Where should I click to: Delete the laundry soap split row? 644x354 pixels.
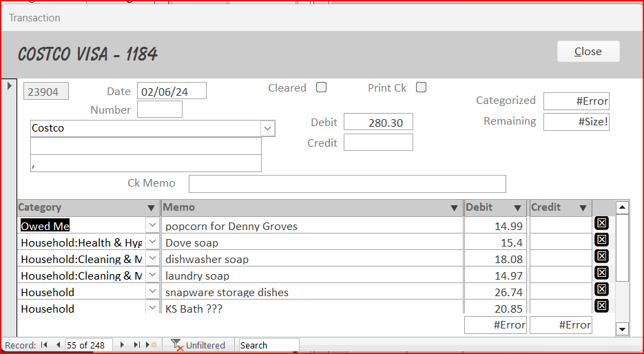[x=602, y=272]
